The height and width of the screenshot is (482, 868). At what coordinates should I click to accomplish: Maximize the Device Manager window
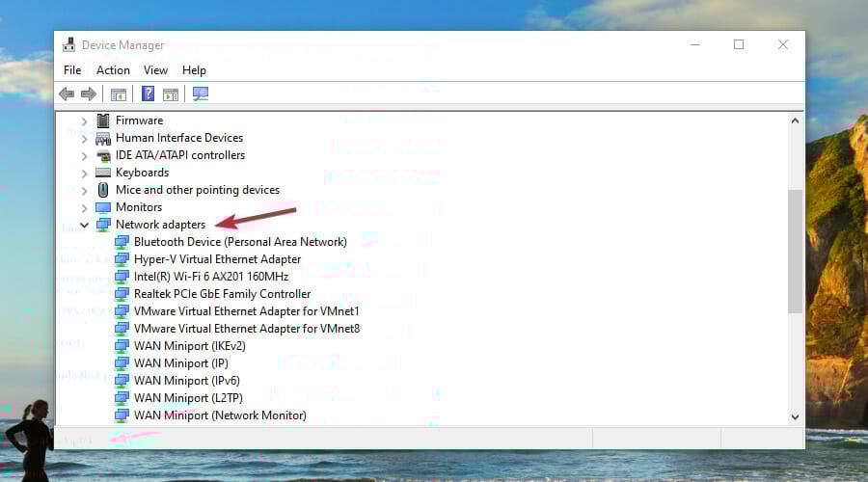coord(739,44)
